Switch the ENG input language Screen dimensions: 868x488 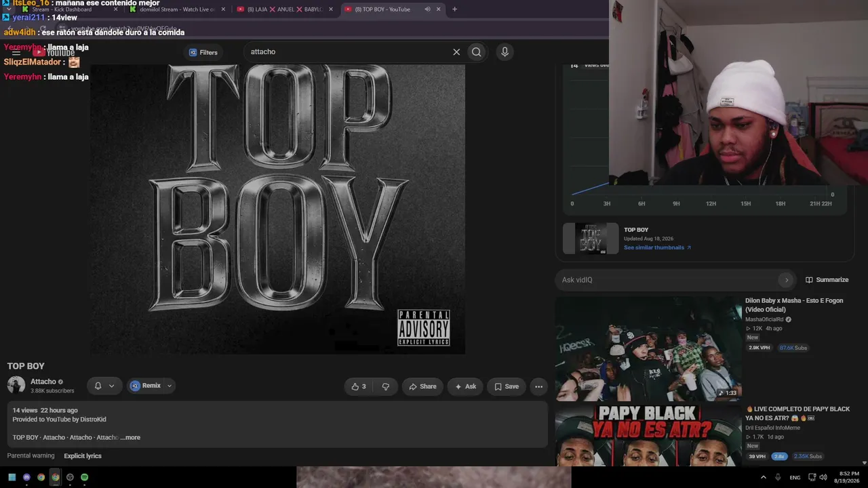tap(795, 477)
